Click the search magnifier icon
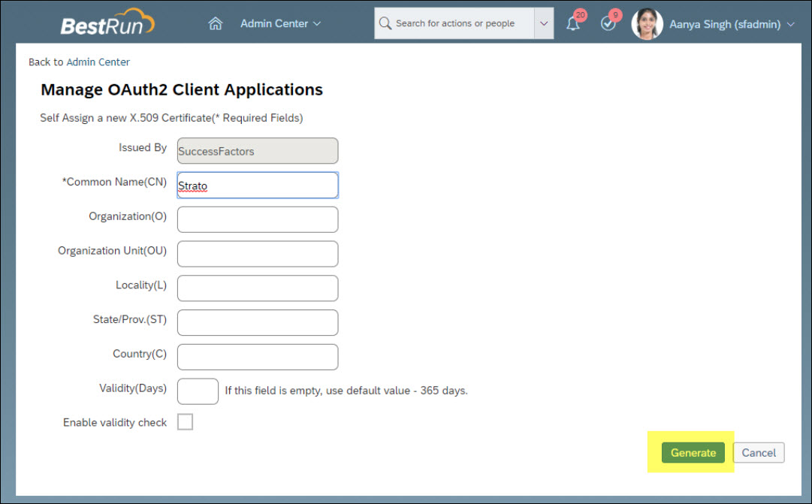Image resolution: width=812 pixels, height=504 pixels. (x=385, y=23)
